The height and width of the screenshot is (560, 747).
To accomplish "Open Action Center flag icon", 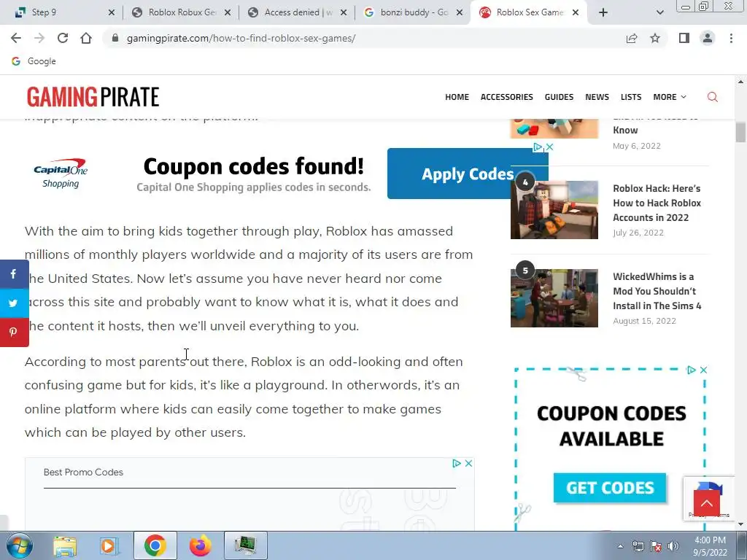I will click(x=656, y=546).
